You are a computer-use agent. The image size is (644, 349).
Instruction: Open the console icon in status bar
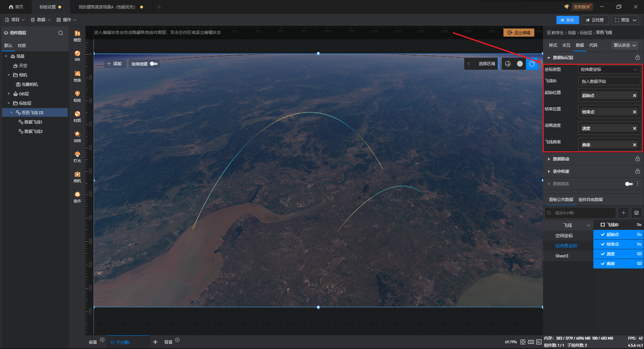(539, 342)
